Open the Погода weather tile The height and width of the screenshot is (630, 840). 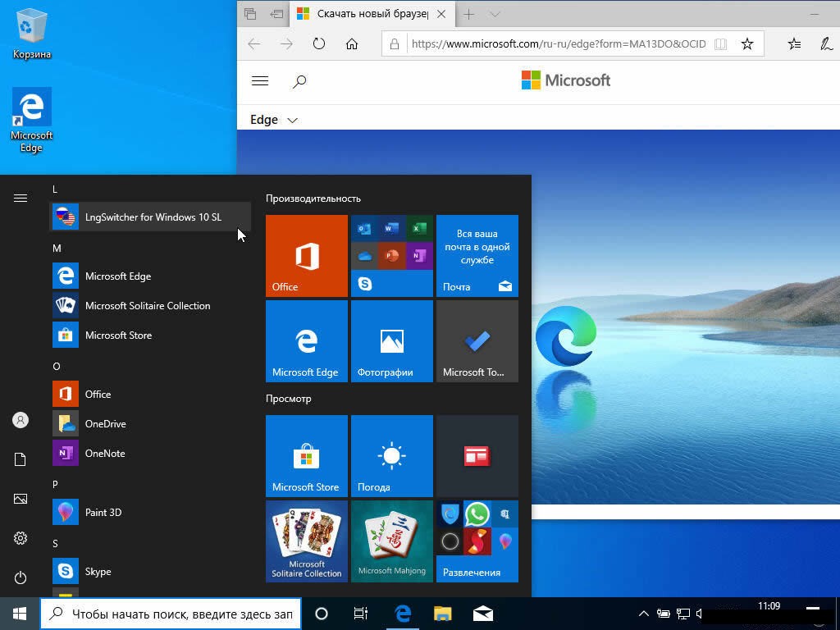click(x=391, y=456)
